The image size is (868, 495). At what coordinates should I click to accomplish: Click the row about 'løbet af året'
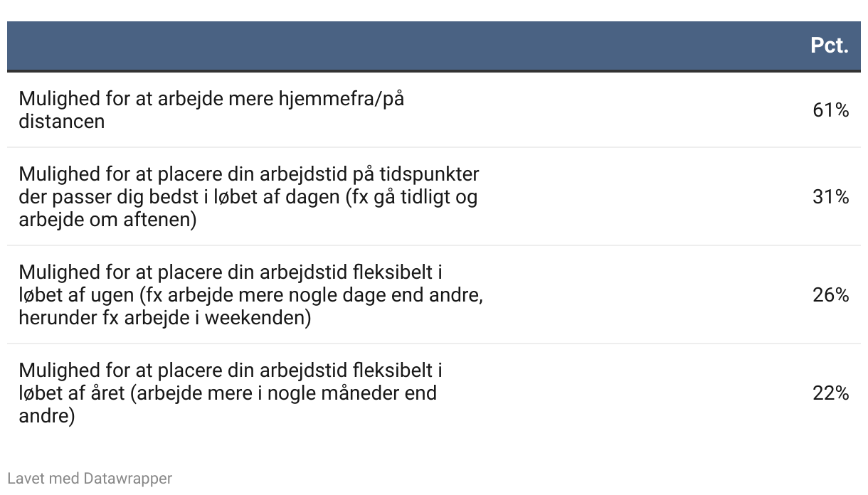[434, 393]
